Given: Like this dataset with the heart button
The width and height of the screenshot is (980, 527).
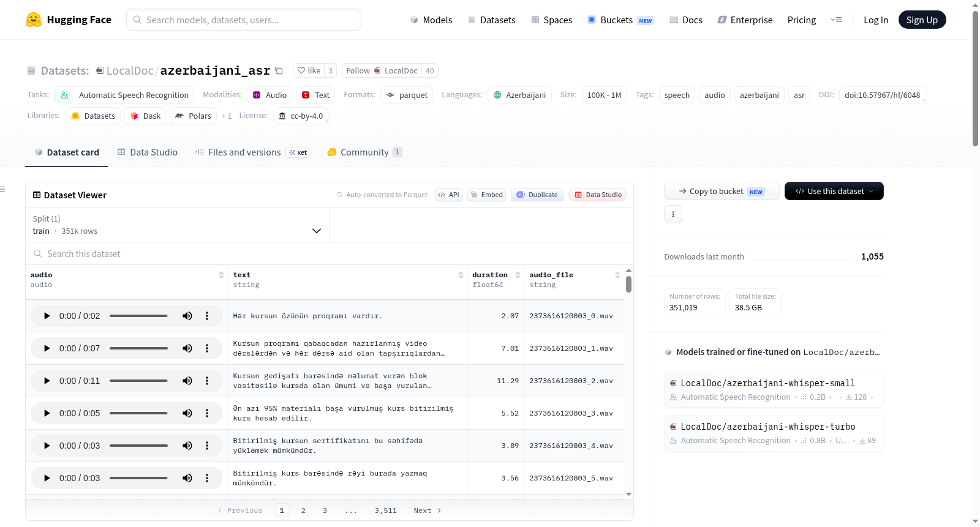Looking at the screenshot, I should [x=309, y=70].
